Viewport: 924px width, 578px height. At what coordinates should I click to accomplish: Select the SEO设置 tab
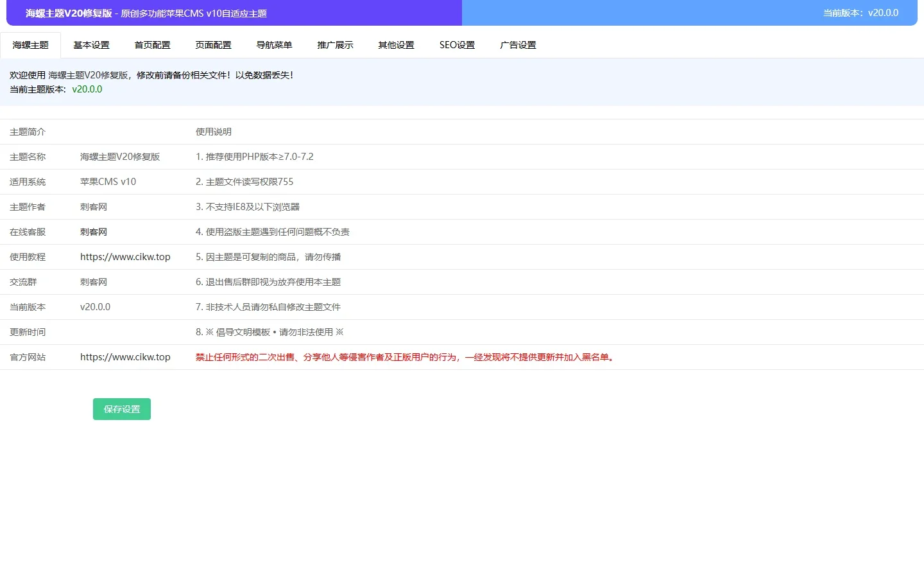click(x=457, y=45)
